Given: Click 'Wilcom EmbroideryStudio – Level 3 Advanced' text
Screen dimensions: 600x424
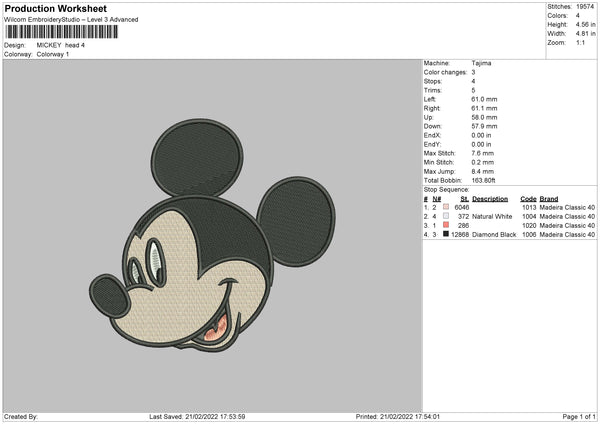Looking at the screenshot, I should (x=71, y=20).
